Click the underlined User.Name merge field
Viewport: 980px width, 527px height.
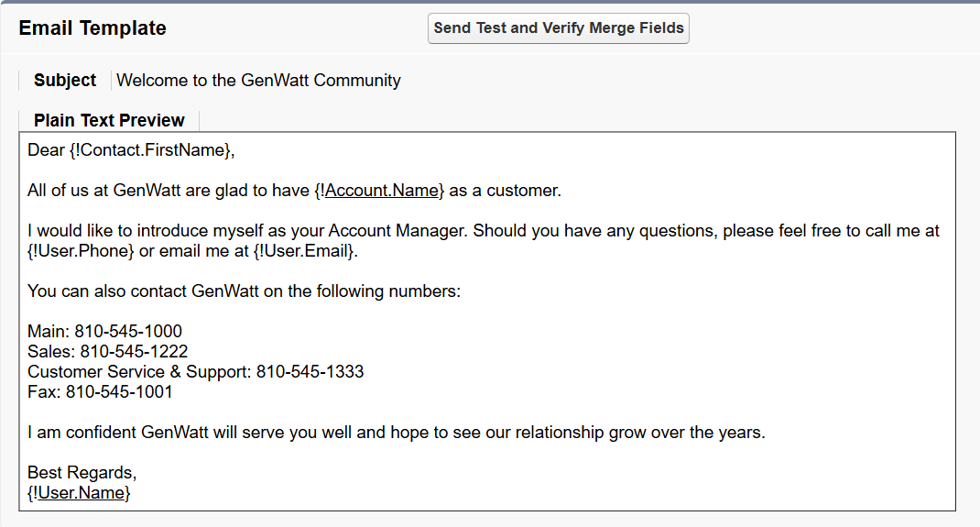(83, 493)
